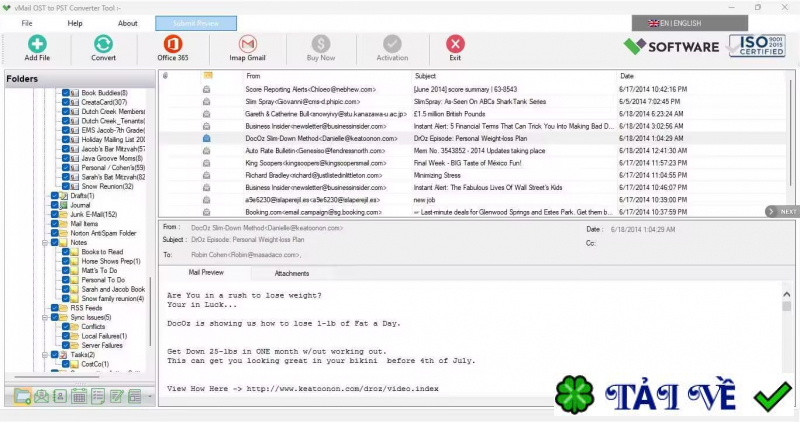
Task: Click the NEXT page button
Action: [782, 211]
